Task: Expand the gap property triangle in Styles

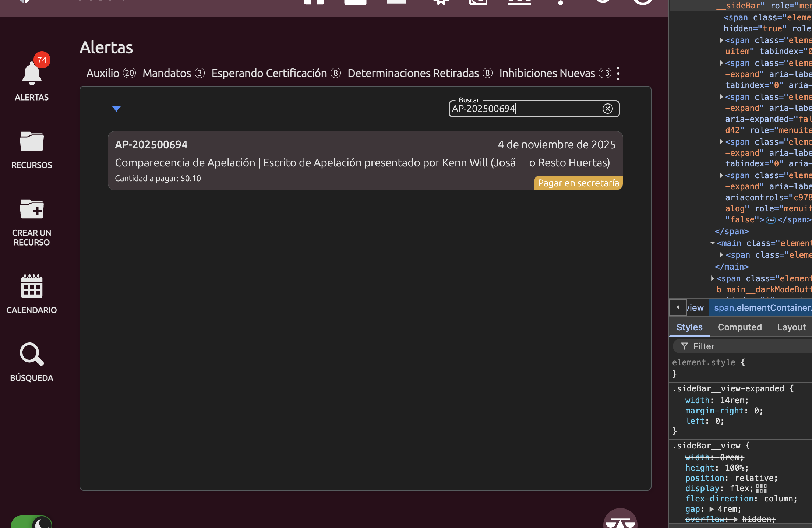Action: [712, 509]
